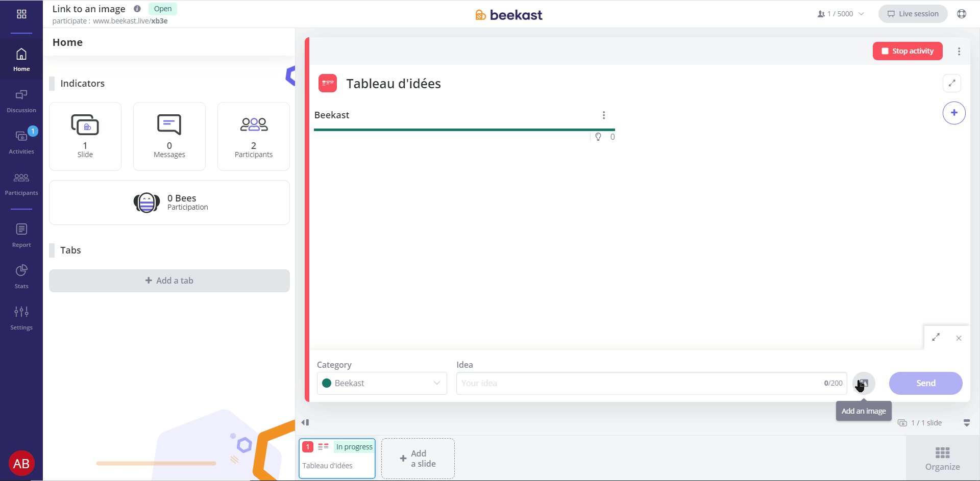Open session Settings
The image size is (980, 481).
pos(21,318)
